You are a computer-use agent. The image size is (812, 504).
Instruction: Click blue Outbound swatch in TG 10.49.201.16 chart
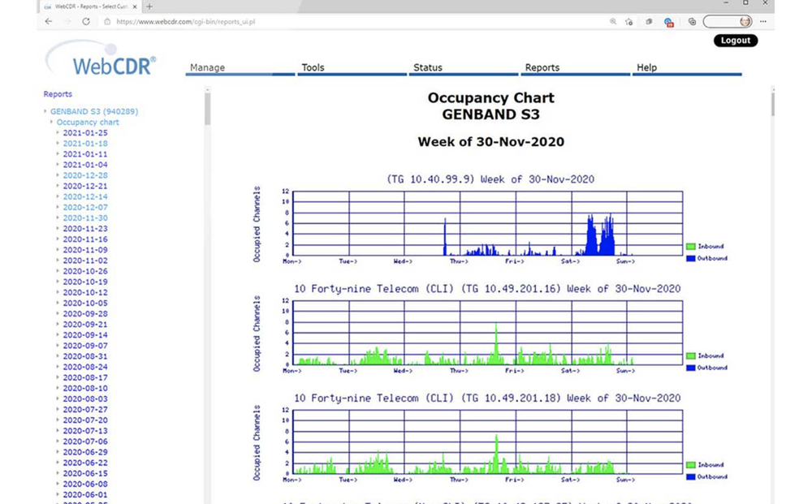tap(690, 368)
